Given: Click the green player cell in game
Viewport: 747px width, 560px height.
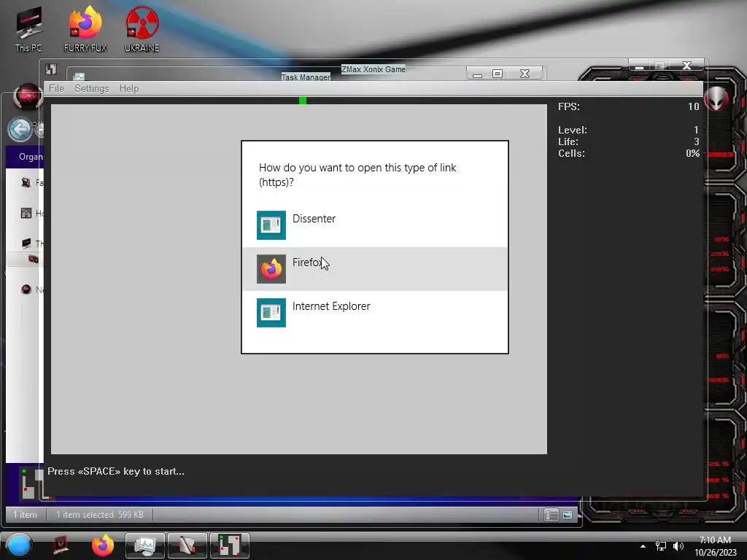Looking at the screenshot, I should 303,101.
